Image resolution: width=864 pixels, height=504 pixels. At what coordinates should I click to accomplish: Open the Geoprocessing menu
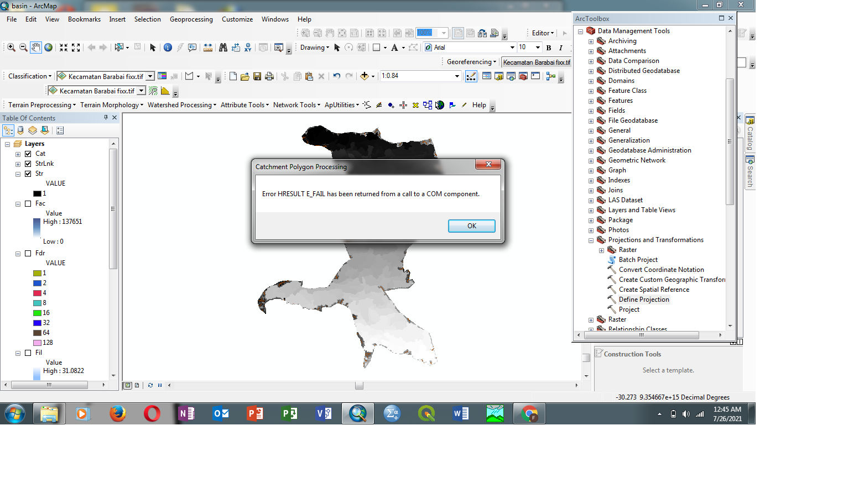pos(191,19)
